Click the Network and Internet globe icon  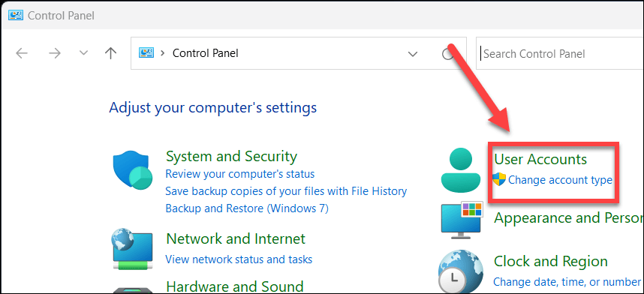click(132, 250)
